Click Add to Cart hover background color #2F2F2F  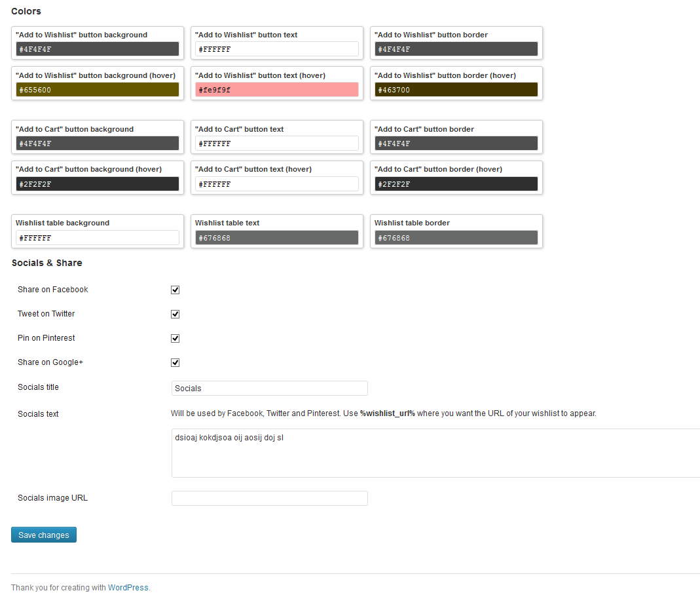(98, 184)
